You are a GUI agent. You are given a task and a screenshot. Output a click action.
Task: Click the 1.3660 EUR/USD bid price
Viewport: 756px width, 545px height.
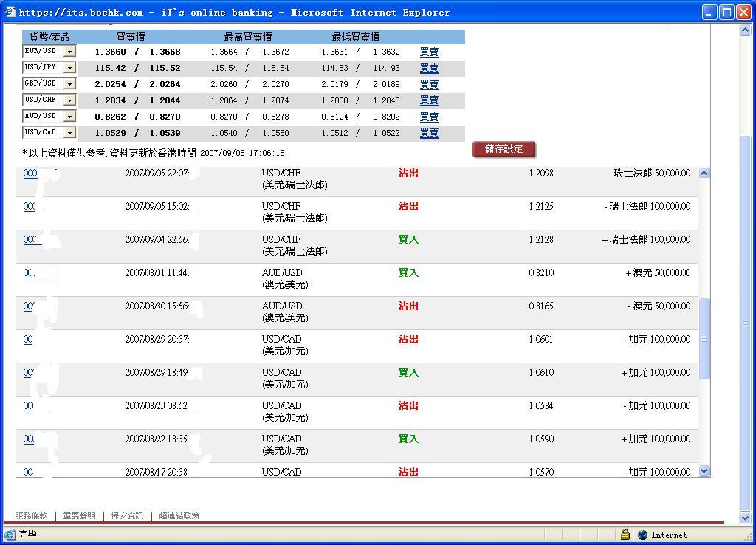[x=111, y=52]
